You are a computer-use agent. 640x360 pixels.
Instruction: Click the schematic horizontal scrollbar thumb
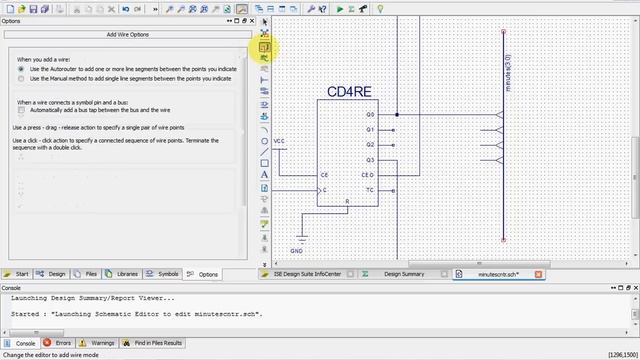coord(479,264)
